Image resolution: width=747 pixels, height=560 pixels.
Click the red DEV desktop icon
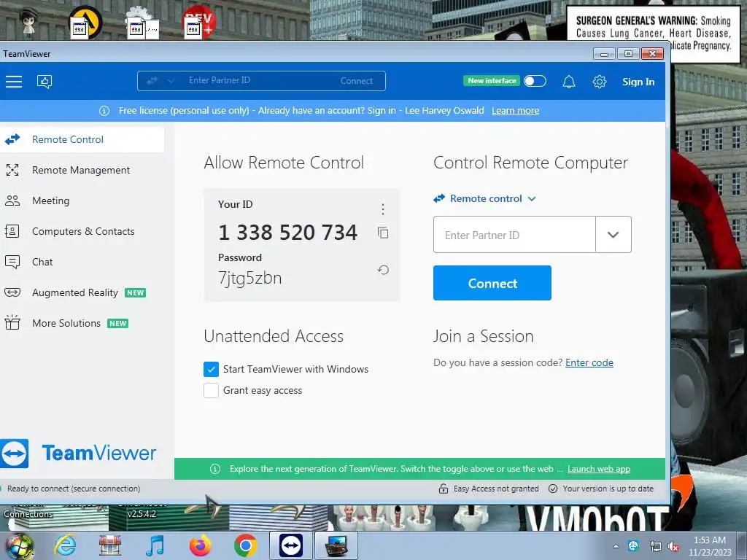coord(200,23)
